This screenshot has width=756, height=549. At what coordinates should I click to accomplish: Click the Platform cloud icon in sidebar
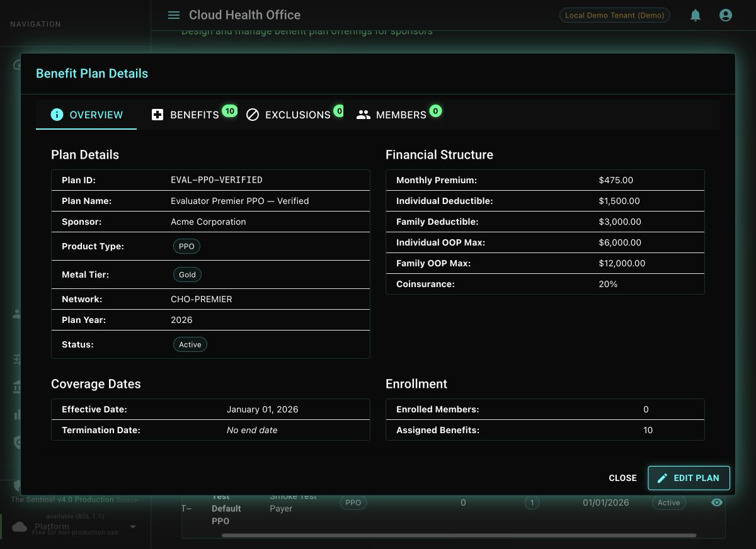pos(20,526)
